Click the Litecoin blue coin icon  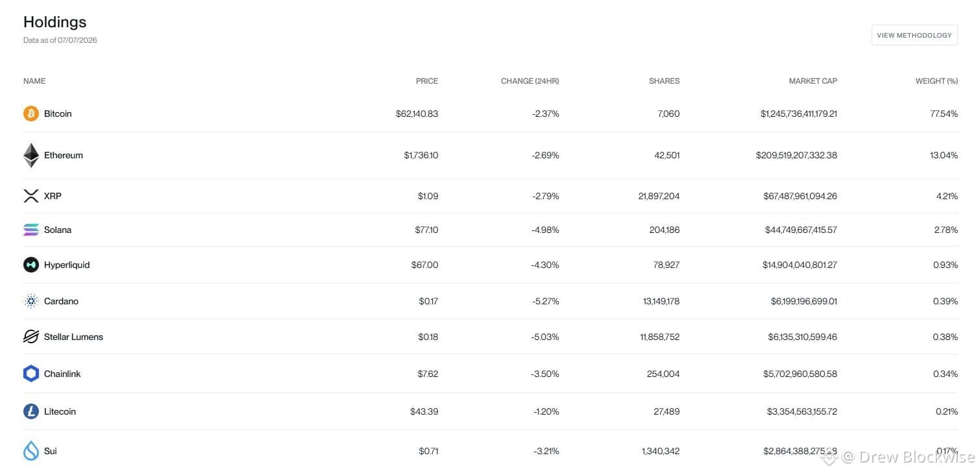click(x=31, y=411)
